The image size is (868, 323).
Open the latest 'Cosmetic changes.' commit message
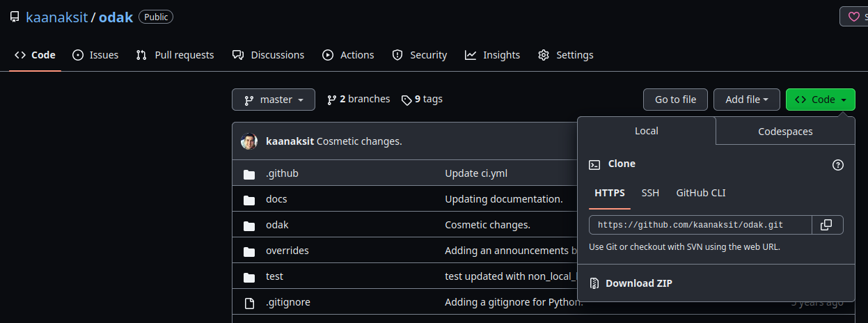359,141
